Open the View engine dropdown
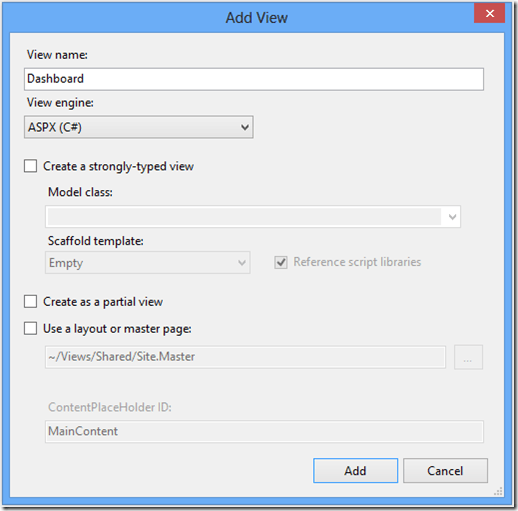518x511 pixels. (139, 127)
